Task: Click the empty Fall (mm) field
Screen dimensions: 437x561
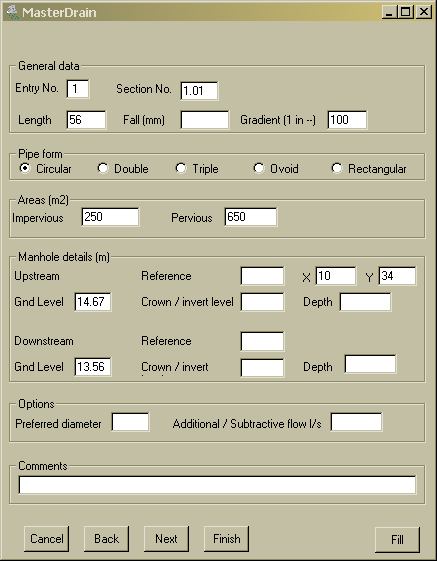Action: pyautogui.click(x=205, y=120)
